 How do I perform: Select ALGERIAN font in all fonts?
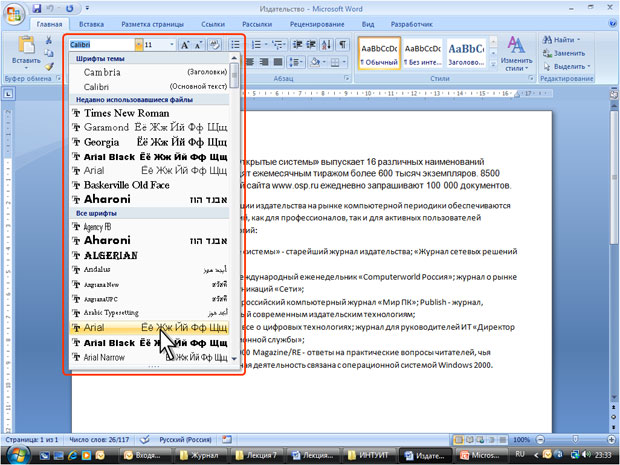[149, 255]
